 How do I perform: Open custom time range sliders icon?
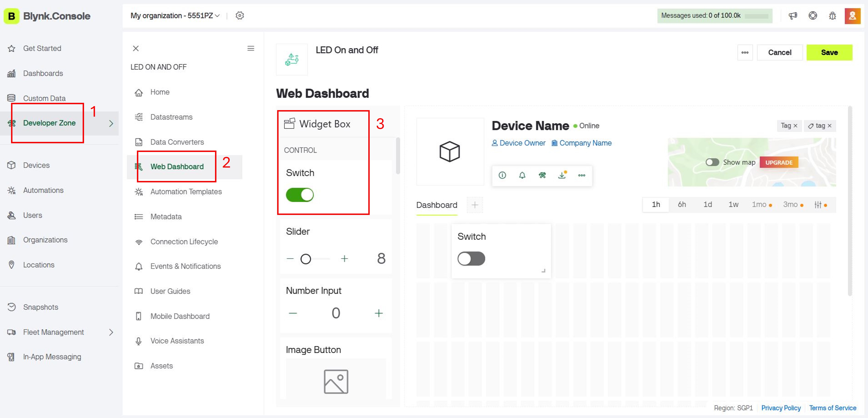coord(820,205)
